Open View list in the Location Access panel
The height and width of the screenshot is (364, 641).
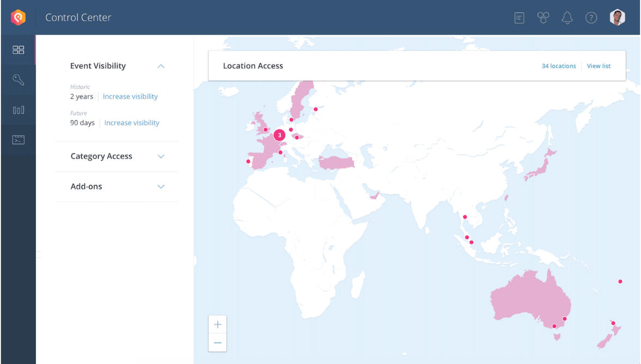(598, 66)
